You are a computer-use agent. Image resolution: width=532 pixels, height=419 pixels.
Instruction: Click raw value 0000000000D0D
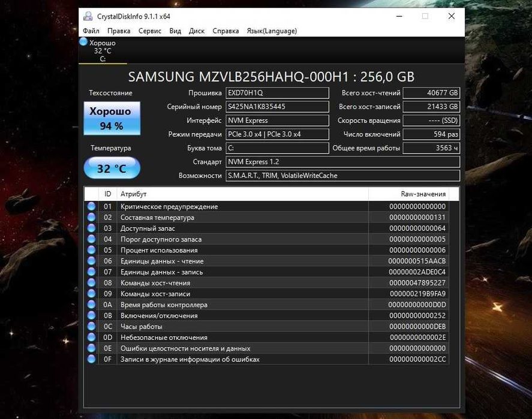click(417, 305)
